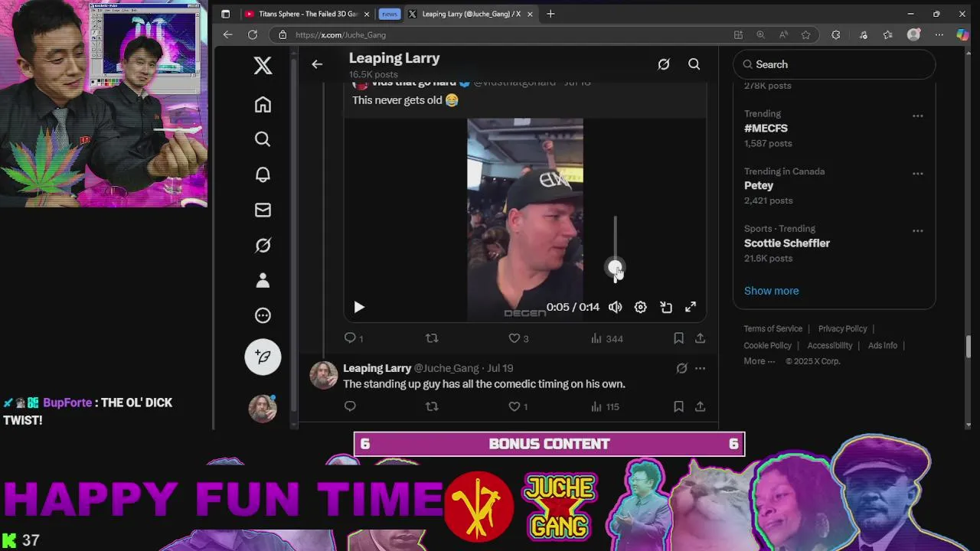Image resolution: width=980 pixels, height=551 pixels.
Task: Open options for Scottie Scheffler trend
Action: coord(917,230)
